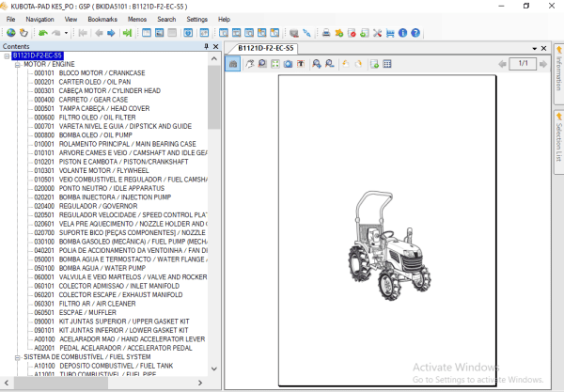Click the Contents vertical scrollbar up arrow

pos(214,58)
